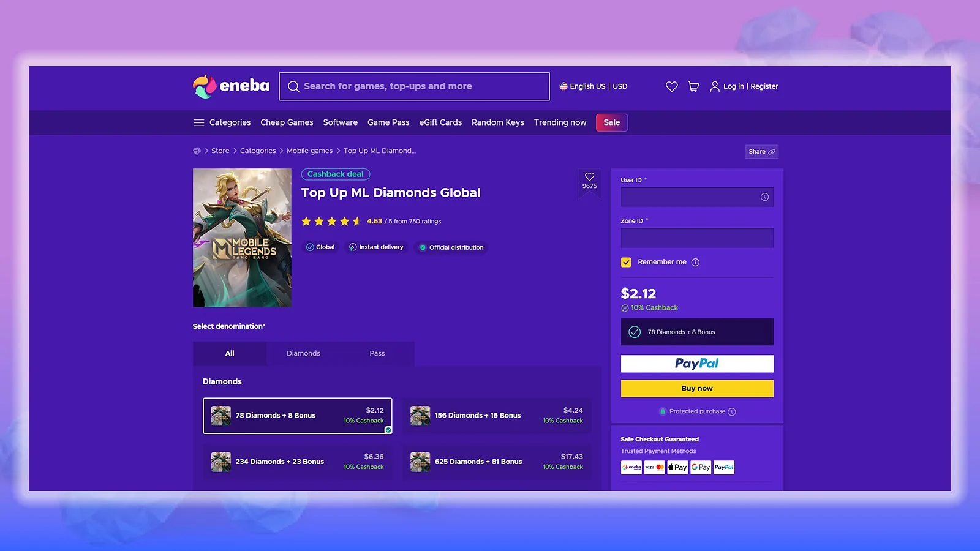This screenshot has height=551, width=980.
Task: Switch to the Diamonds tab
Action: pos(303,353)
